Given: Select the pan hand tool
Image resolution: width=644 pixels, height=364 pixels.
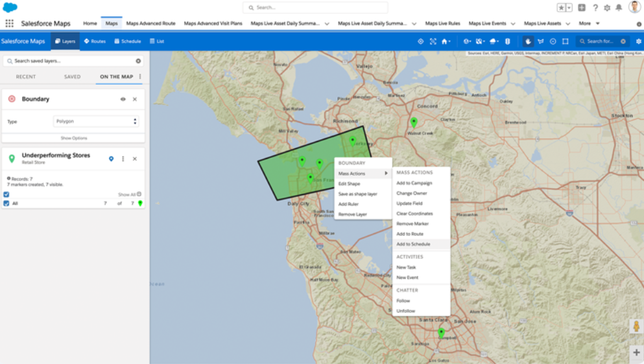Looking at the screenshot, I should (x=528, y=41).
